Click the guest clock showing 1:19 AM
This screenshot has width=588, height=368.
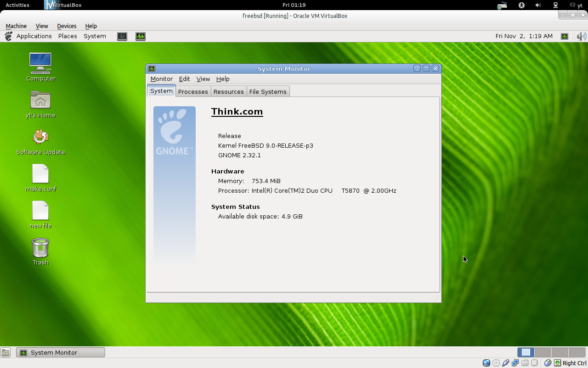click(x=524, y=36)
